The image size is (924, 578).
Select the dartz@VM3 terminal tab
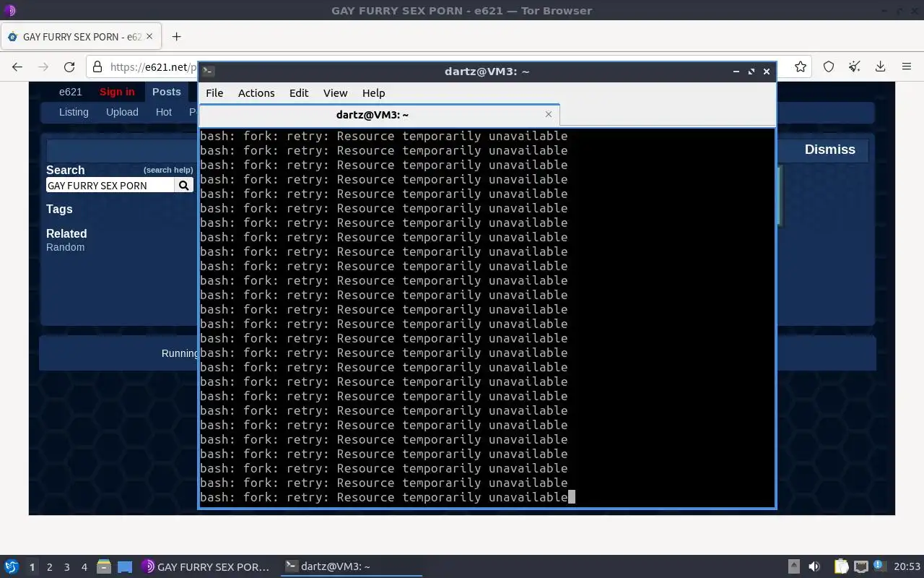(x=379, y=114)
